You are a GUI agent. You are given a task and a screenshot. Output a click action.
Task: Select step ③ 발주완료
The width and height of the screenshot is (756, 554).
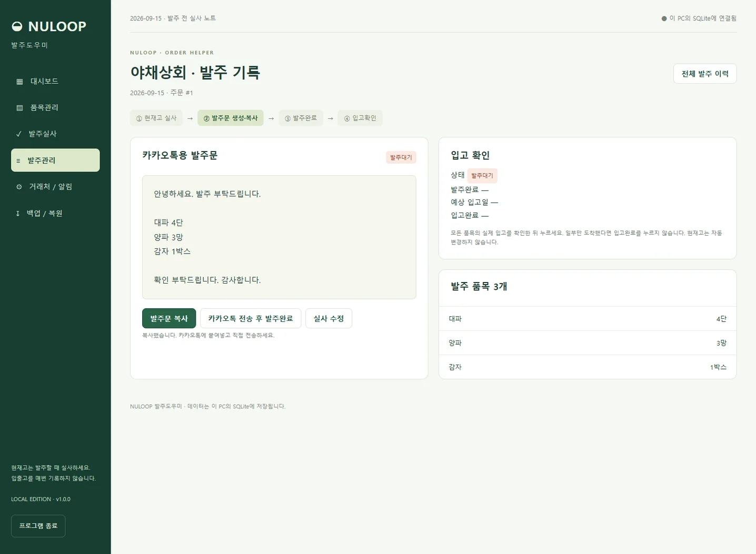(x=301, y=118)
